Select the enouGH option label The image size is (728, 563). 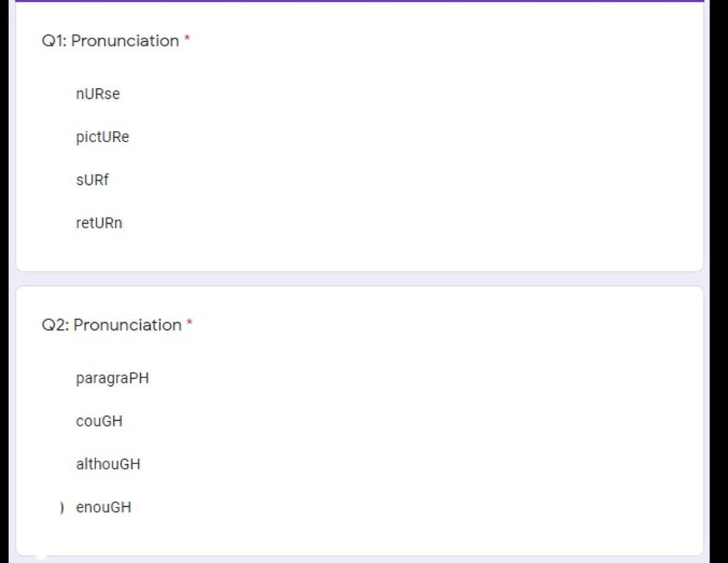point(103,507)
